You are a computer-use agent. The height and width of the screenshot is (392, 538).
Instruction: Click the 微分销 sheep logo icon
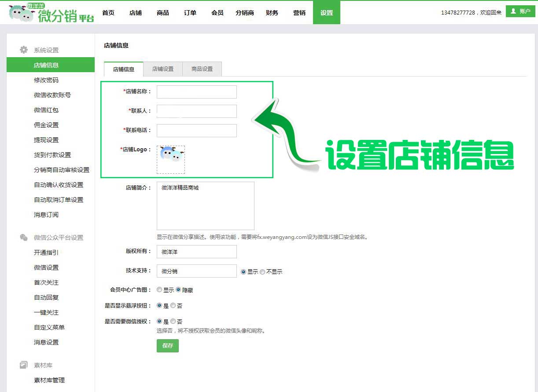click(22, 14)
